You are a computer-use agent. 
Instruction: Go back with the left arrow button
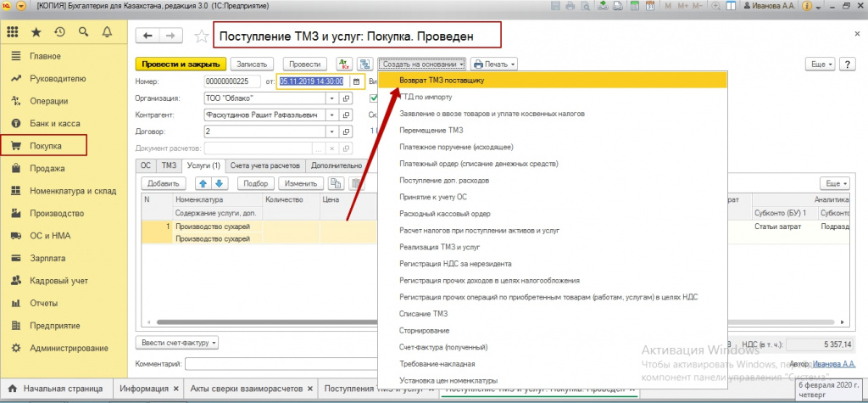tap(147, 36)
